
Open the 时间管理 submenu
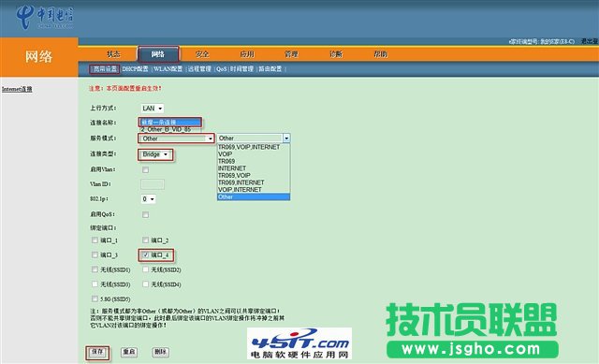[x=241, y=68]
